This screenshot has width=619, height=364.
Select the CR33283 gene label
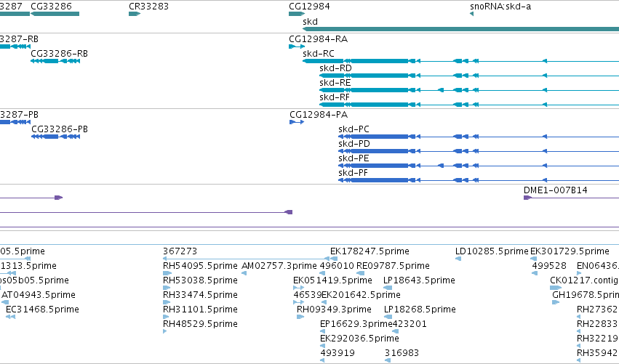click(x=149, y=7)
